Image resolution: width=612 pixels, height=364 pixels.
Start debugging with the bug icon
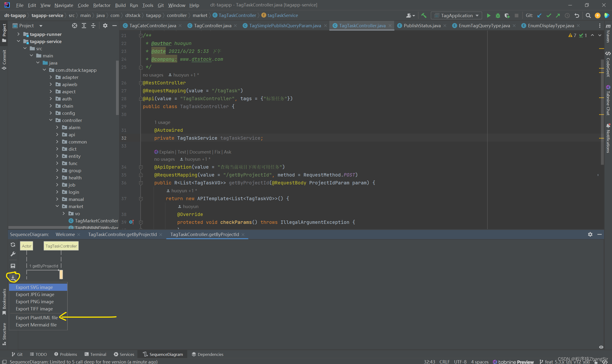(x=498, y=16)
